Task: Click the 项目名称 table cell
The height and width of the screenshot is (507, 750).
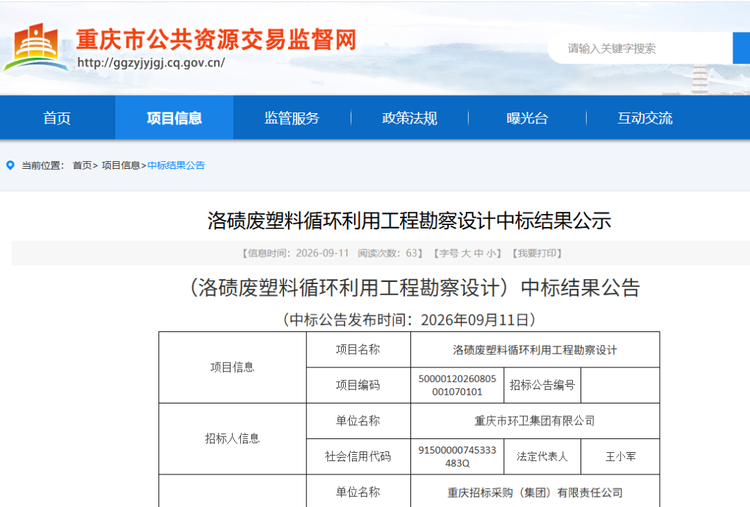Action: tap(358, 350)
